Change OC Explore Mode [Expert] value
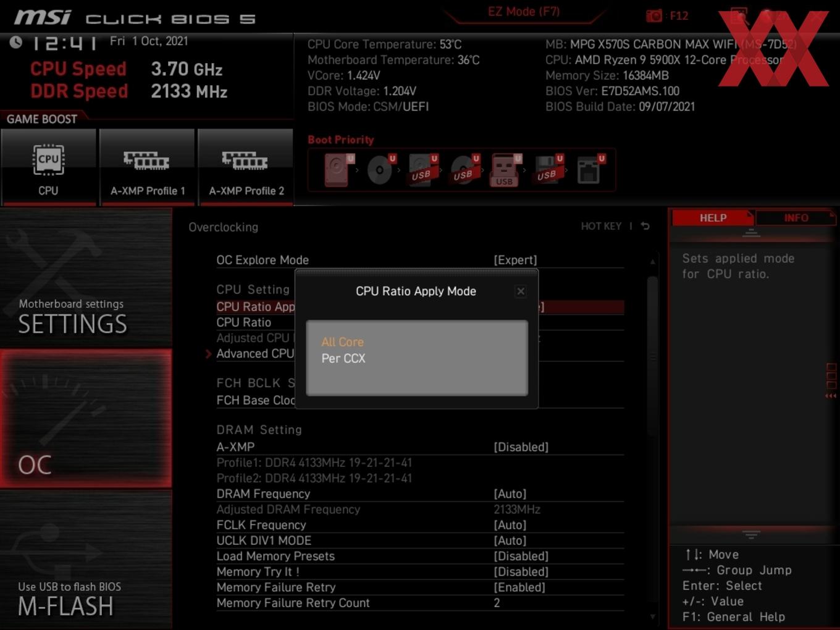The image size is (840, 630). [x=515, y=260]
